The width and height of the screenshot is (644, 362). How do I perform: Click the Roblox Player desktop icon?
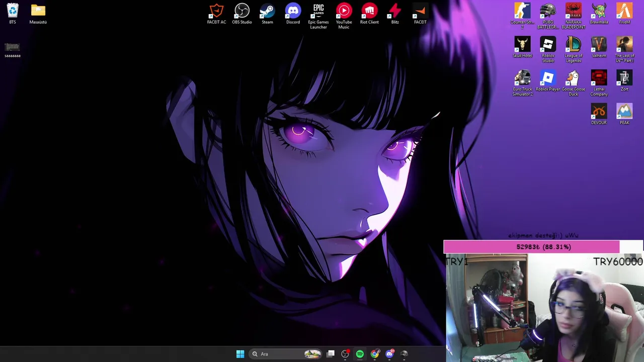tap(548, 81)
